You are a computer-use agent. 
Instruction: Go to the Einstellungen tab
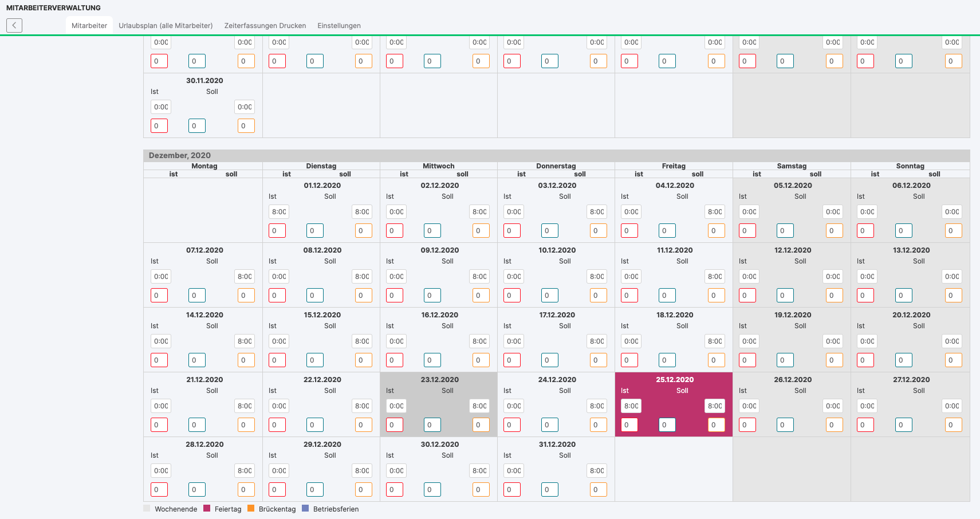pos(339,26)
